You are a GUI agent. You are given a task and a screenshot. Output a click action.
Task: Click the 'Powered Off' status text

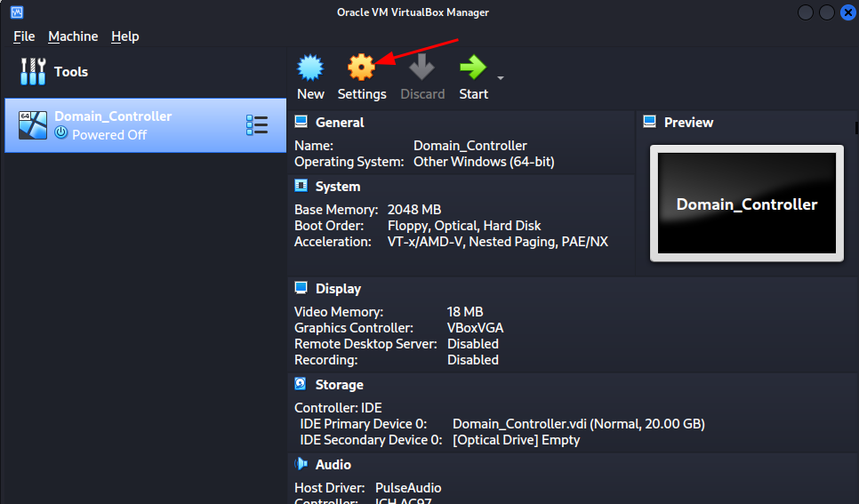(x=109, y=135)
